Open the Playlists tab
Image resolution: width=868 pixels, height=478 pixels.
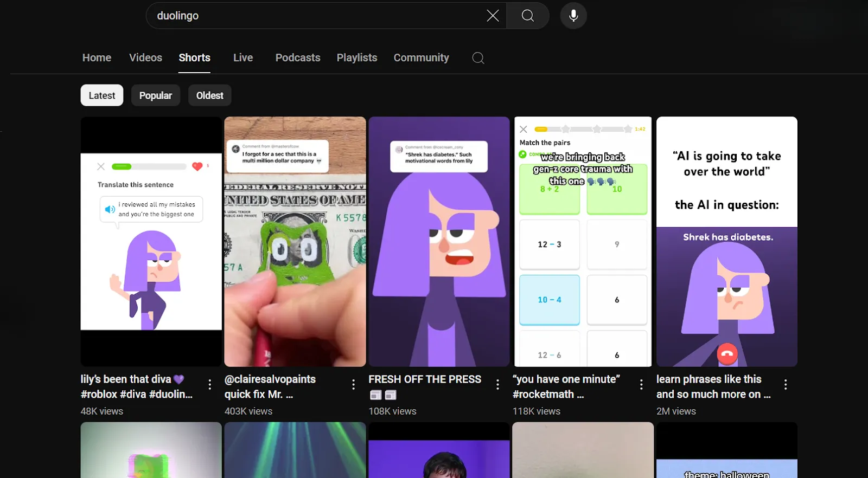(x=357, y=57)
